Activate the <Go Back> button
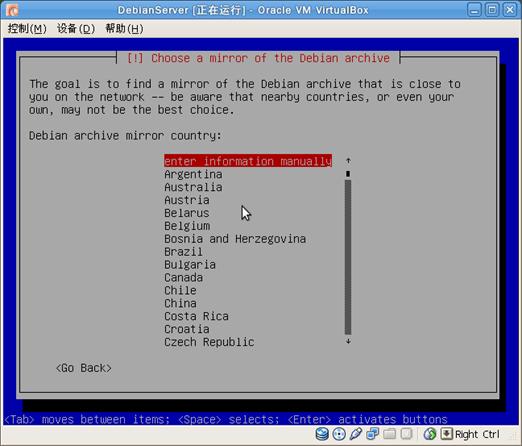Viewport: 522px width, 446px height. [84, 368]
